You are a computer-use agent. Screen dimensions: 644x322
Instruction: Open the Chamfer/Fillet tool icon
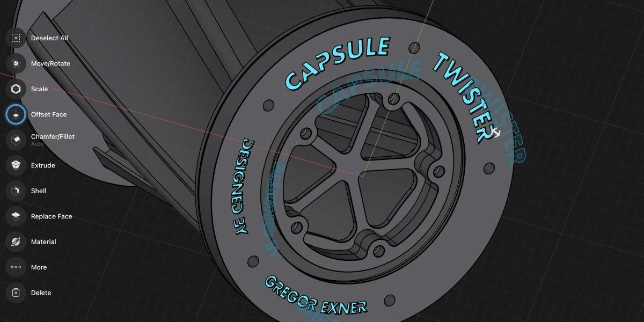click(16, 140)
